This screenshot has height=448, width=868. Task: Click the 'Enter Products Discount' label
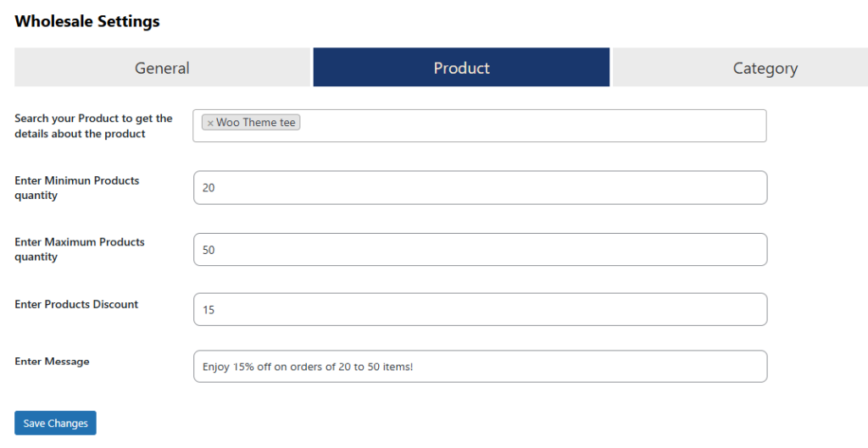pyautogui.click(x=76, y=304)
